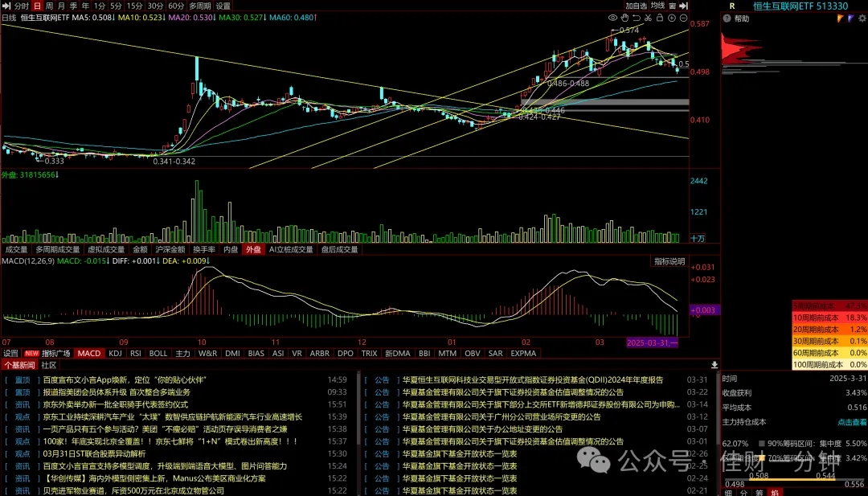Switch to the 15分 chart period

tap(134, 6)
